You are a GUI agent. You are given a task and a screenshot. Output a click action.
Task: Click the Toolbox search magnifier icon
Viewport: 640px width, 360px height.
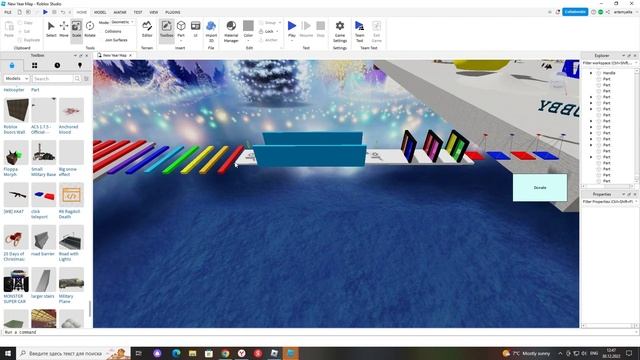coord(77,78)
